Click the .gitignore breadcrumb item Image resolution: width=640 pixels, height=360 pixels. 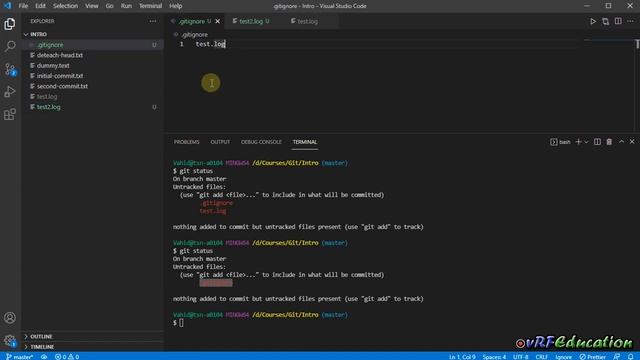coord(191,35)
